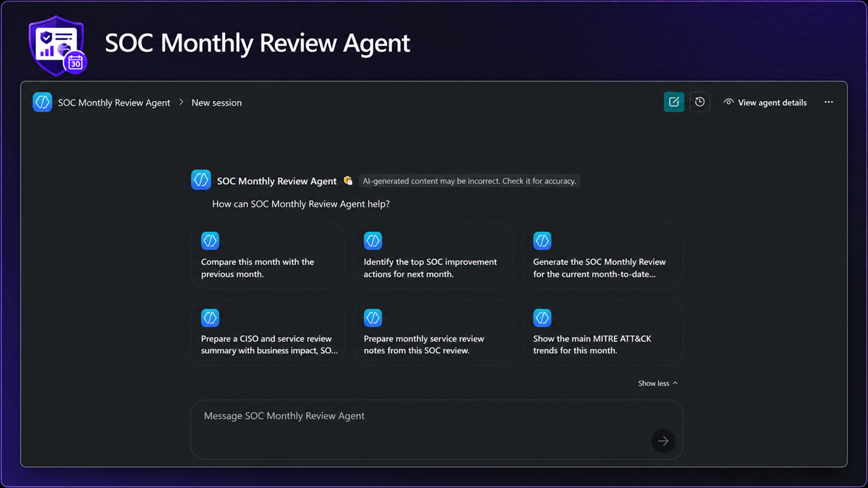Click the send arrow button
The image size is (868, 488).
663,441
